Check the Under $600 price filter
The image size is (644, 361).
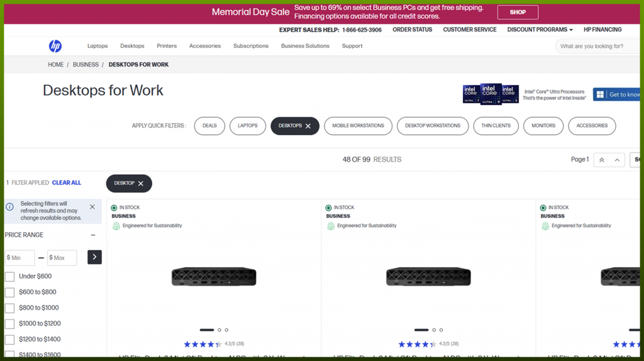pos(10,277)
